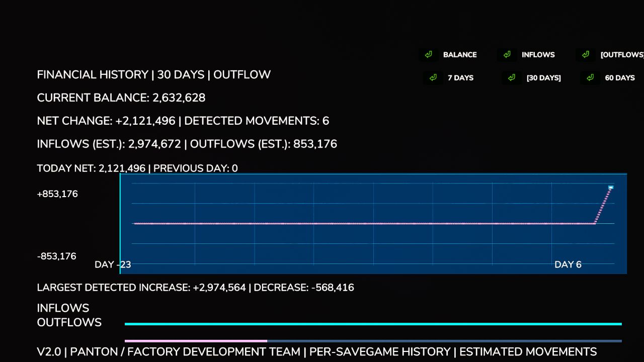Click the FINANCIAL HISTORY title line

pos(154,75)
